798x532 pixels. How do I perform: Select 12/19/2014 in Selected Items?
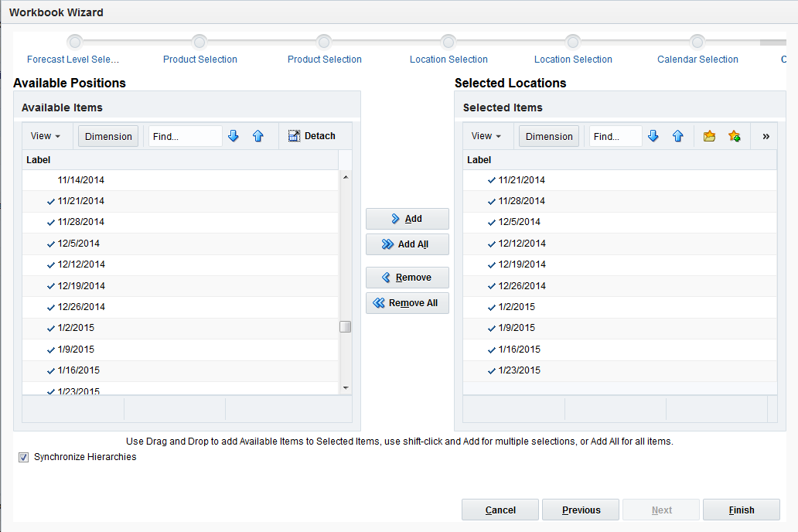pos(620,264)
